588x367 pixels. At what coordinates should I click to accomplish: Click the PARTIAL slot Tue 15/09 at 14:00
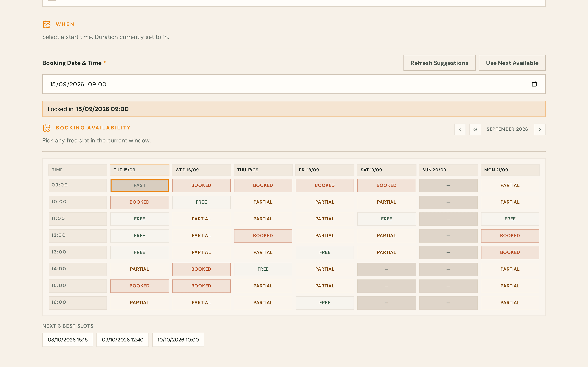click(140, 269)
